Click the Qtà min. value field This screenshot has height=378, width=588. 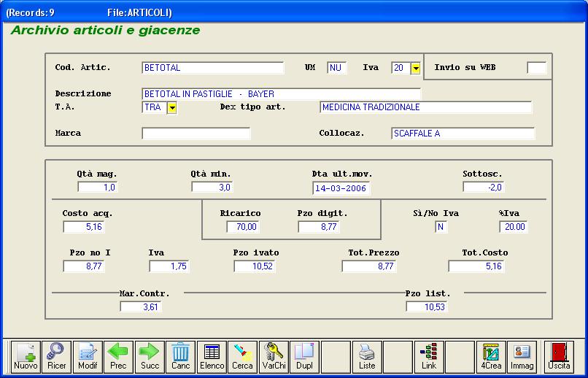coord(212,187)
